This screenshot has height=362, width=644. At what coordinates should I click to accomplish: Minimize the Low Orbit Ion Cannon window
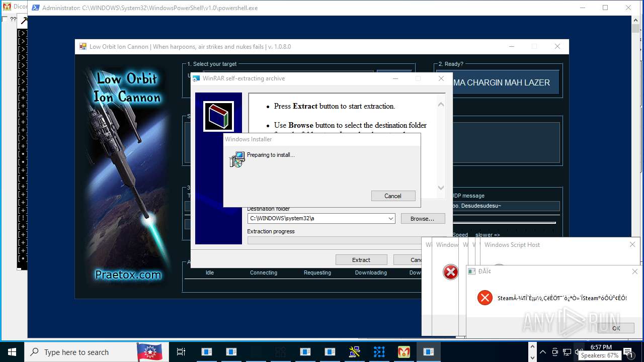coord(512,47)
